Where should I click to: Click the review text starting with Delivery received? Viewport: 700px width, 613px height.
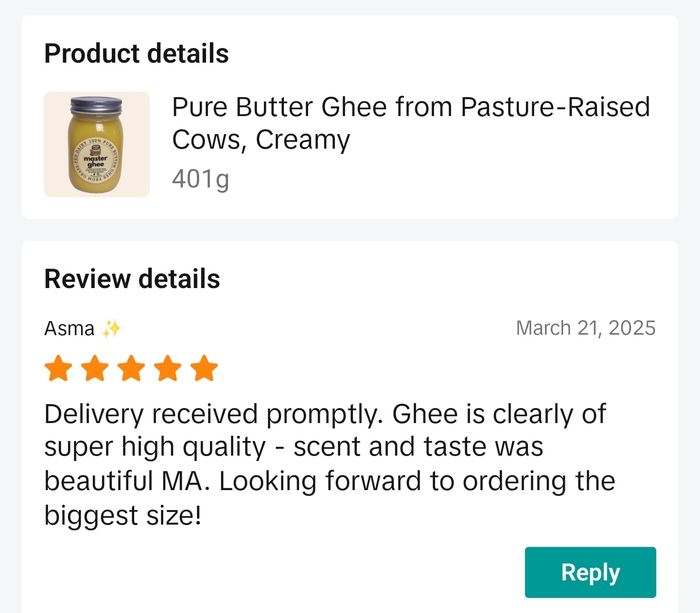330,464
